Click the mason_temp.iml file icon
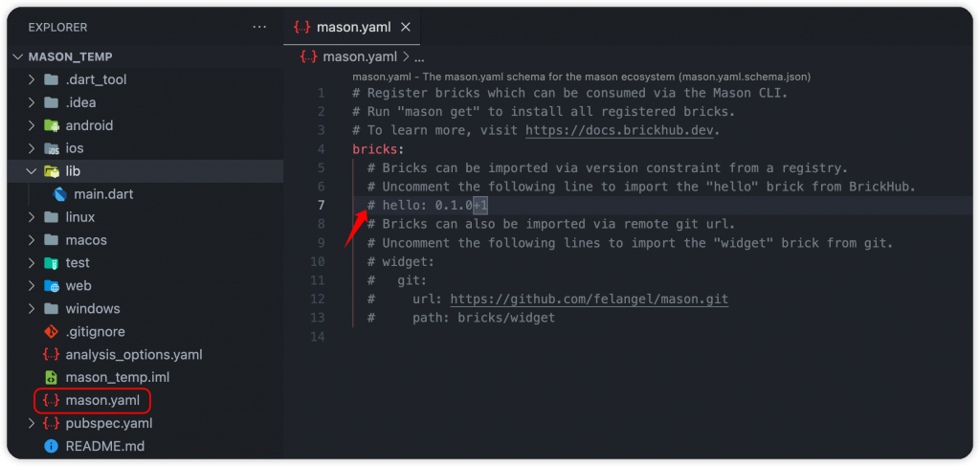Viewport: 980px width, 466px height. tap(52, 378)
